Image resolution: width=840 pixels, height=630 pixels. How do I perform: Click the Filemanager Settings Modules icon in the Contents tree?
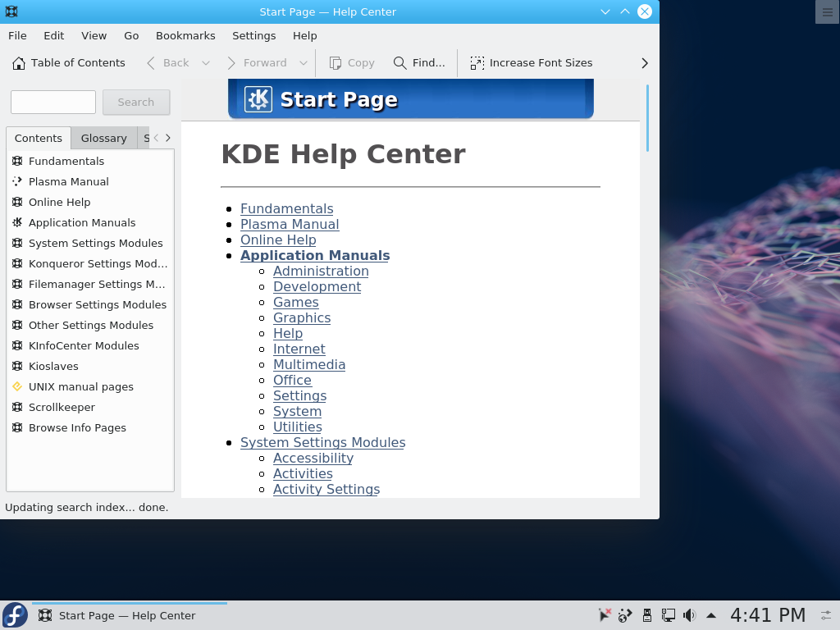(x=18, y=284)
